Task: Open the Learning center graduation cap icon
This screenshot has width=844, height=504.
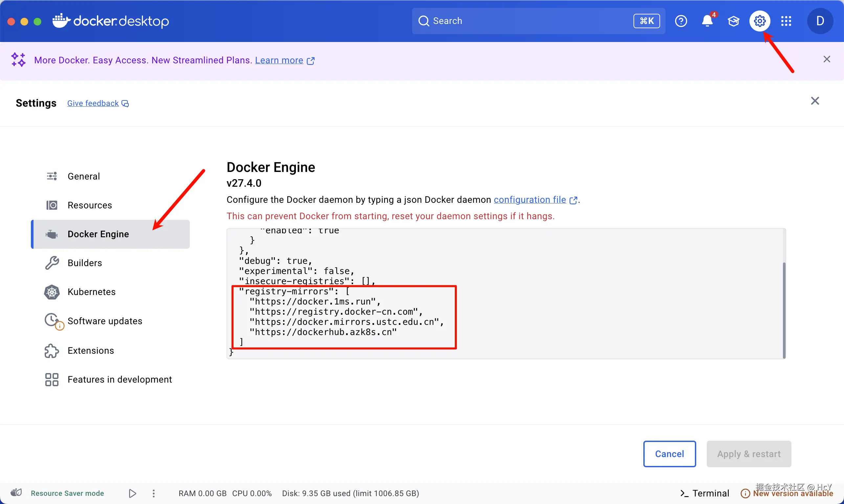Action: click(x=733, y=21)
